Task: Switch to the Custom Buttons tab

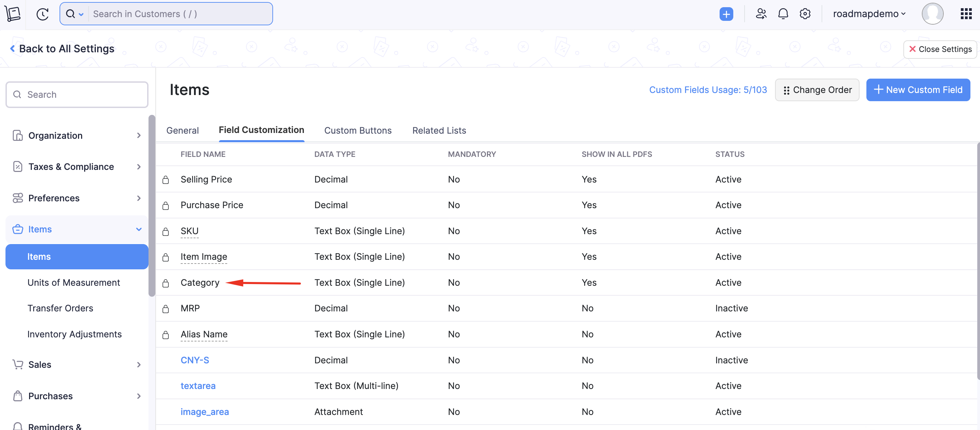Action: (x=358, y=131)
